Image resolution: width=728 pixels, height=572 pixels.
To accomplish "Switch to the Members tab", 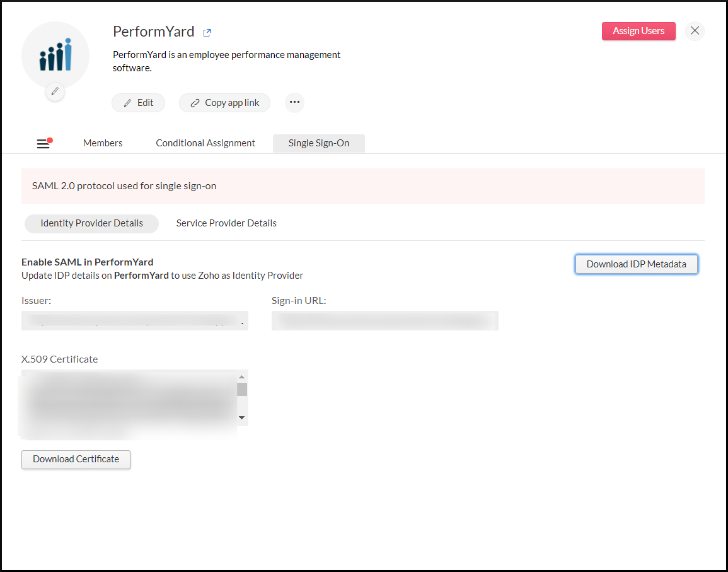I will click(102, 143).
